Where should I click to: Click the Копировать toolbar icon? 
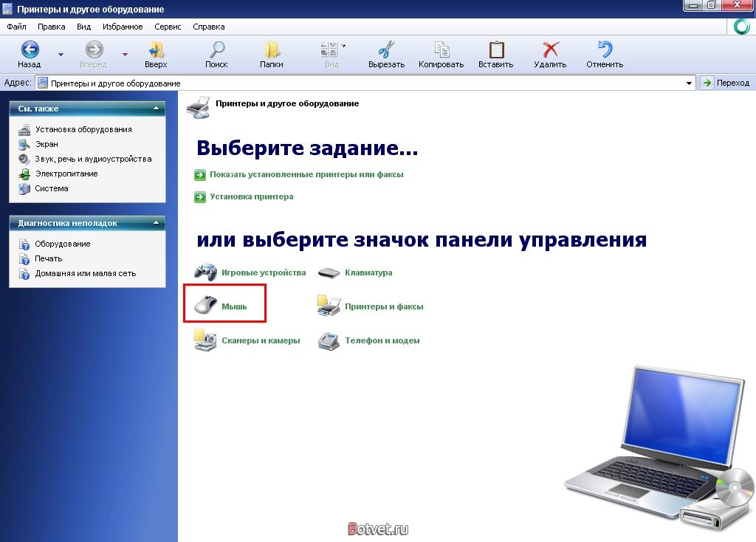[x=441, y=49]
